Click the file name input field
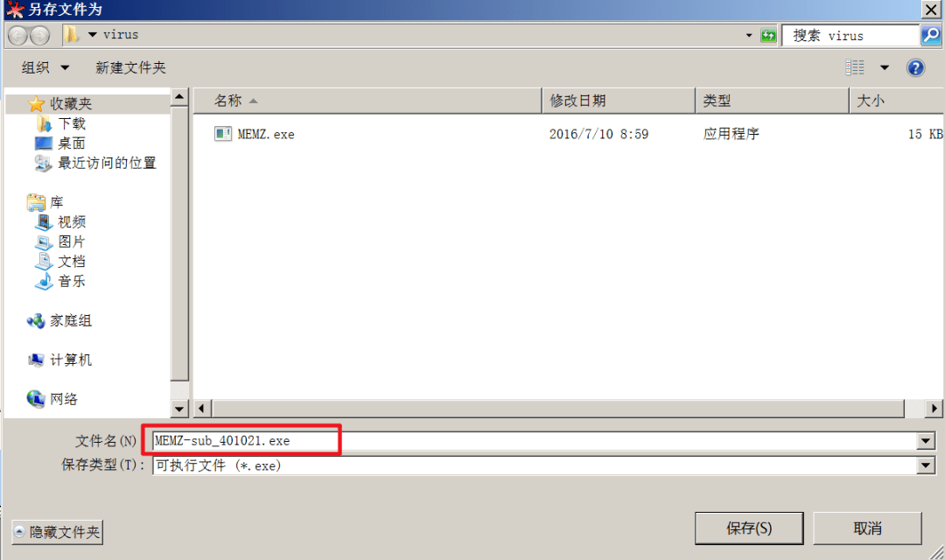This screenshot has height=560, width=945. click(535, 441)
